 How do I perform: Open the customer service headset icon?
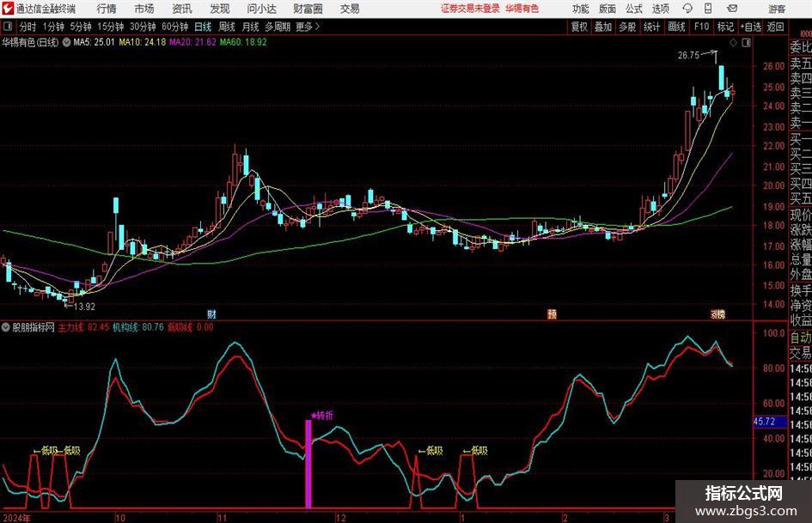[687, 9]
